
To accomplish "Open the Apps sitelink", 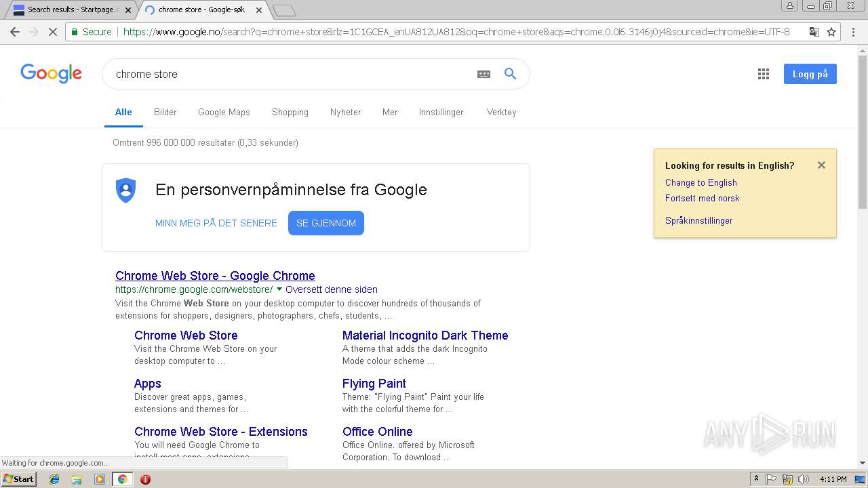I will [148, 383].
